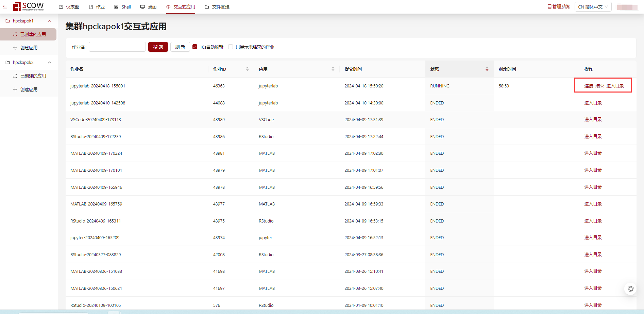644x314 pixels.
Task: Select VSCode application cell
Action: (x=266, y=120)
